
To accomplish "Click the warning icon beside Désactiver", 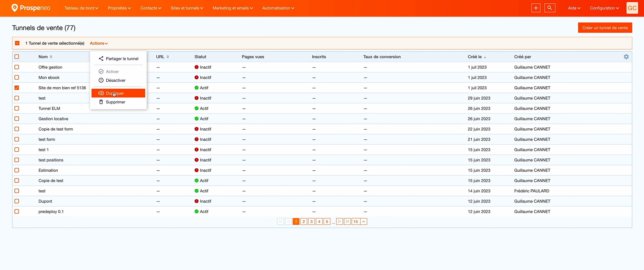I will click(x=101, y=80).
